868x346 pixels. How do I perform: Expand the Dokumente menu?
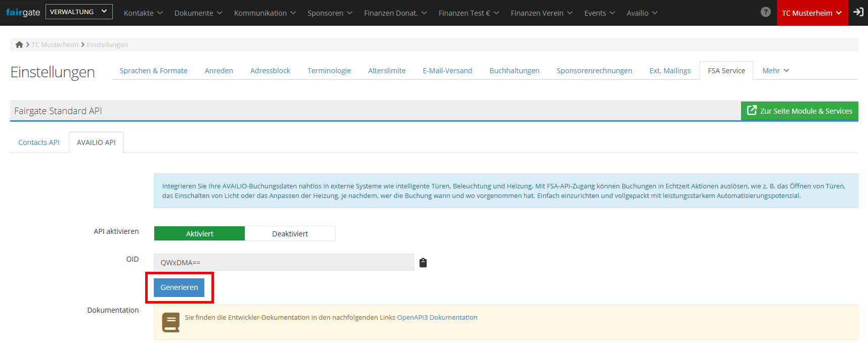point(198,13)
